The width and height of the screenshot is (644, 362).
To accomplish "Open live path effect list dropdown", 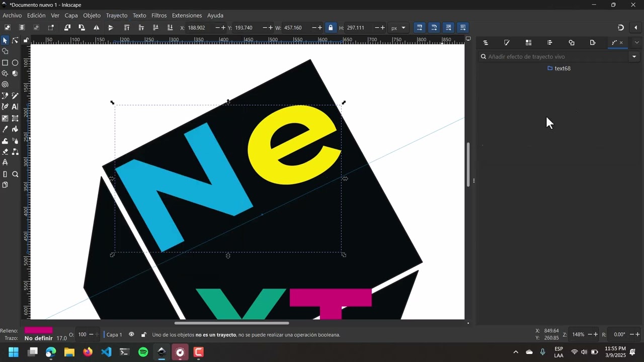I will (634, 57).
